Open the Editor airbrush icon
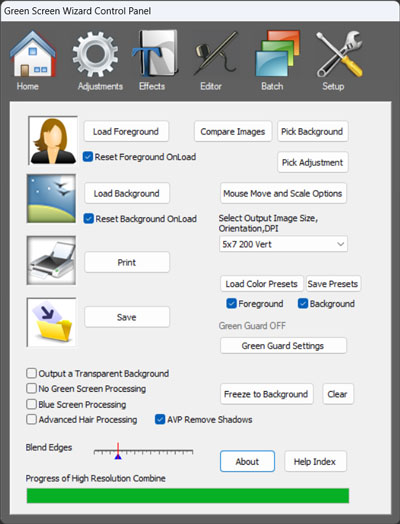The width and height of the screenshot is (400, 524). click(216, 53)
